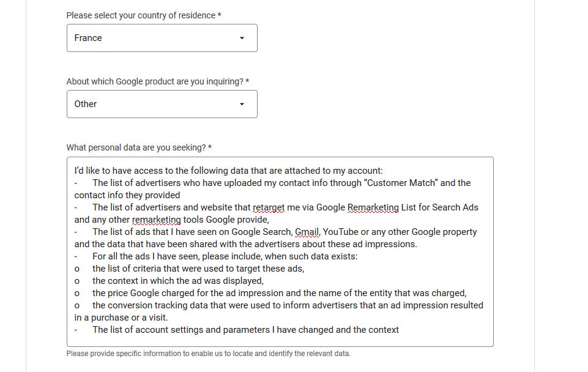
Task: Place cursor on underlined word 'retarget'
Action: click(269, 208)
